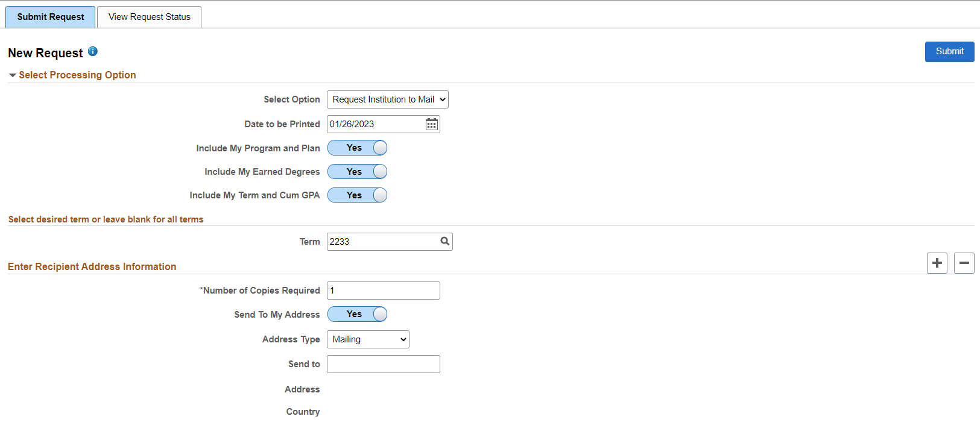Focus the Number of Copies Required field
The image size is (980, 431).
click(383, 291)
